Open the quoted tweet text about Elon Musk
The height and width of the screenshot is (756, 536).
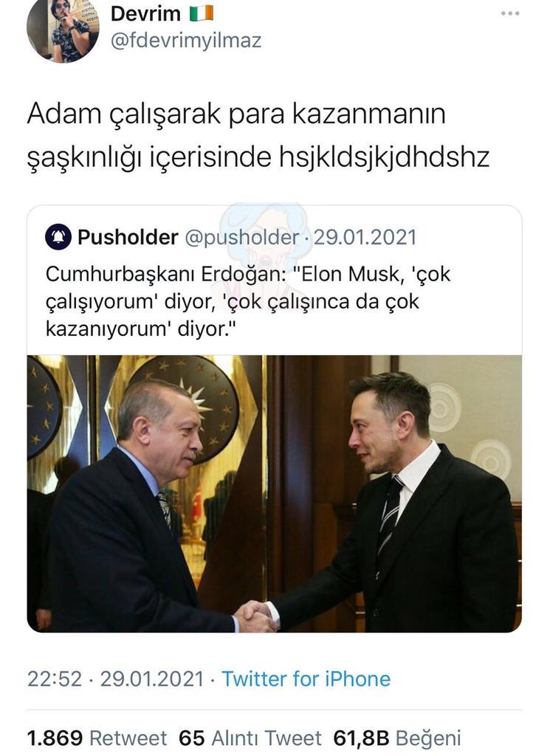(x=248, y=301)
